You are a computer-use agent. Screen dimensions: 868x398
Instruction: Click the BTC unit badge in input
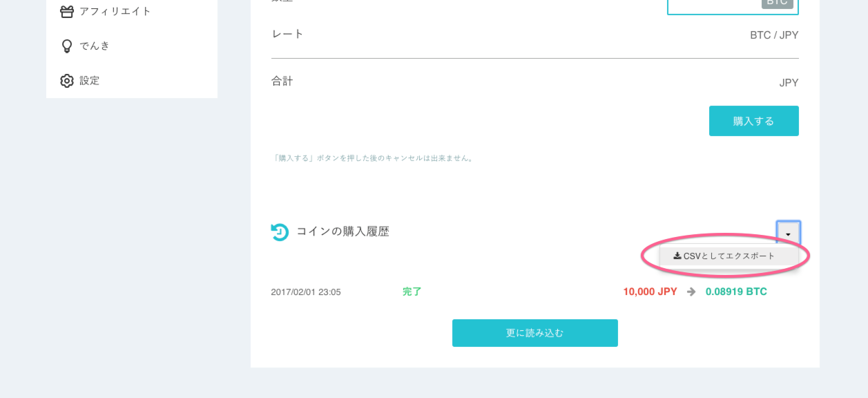777,3
